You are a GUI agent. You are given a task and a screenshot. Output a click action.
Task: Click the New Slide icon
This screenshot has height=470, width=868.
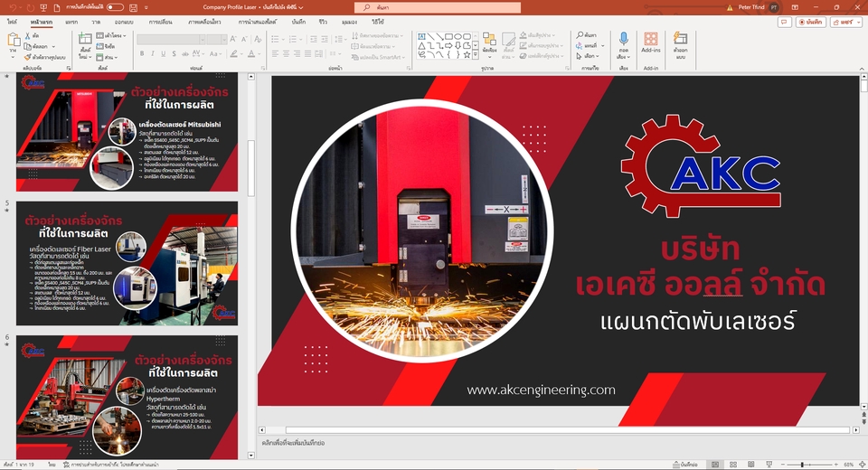[85, 39]
